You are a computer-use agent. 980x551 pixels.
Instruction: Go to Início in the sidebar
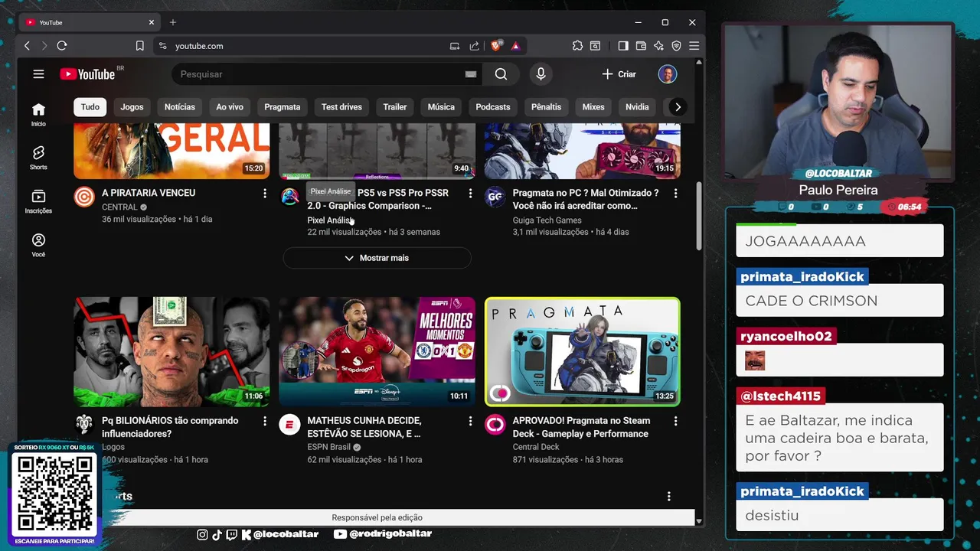(x=38, y=114)
